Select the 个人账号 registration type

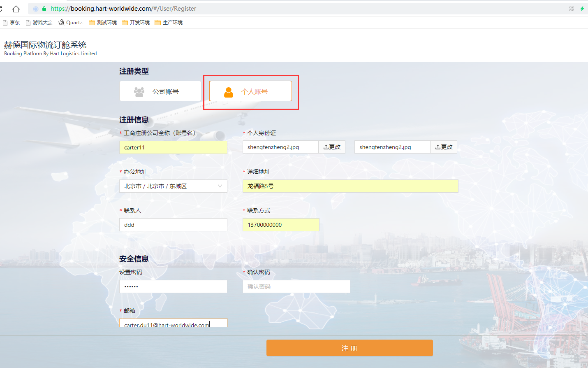click(250, 91)
